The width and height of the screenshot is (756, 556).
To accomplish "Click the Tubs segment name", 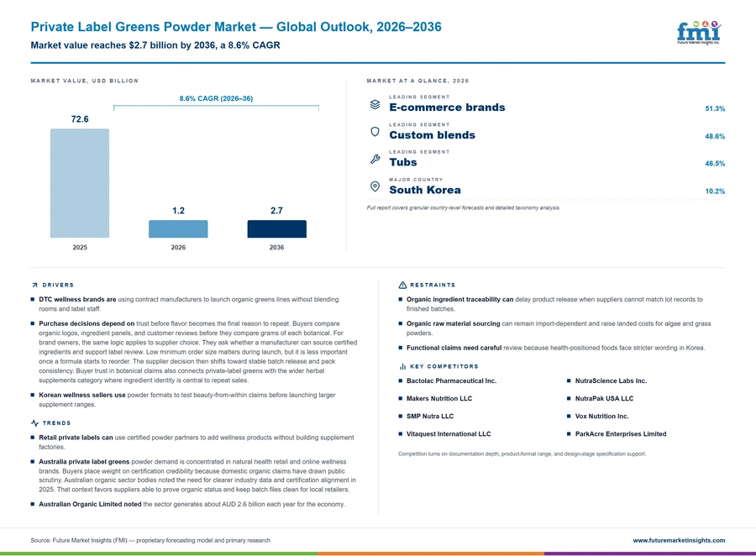I will point(403,162).
